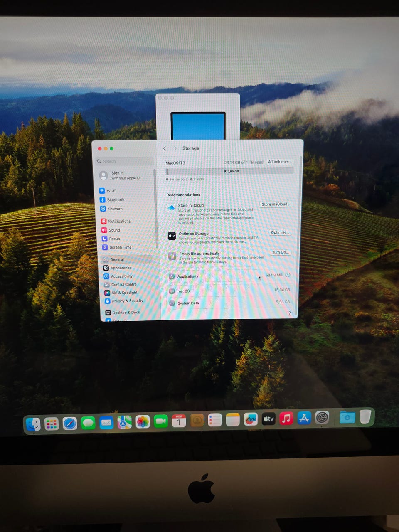The width and height of the screenshot is (399, 532).
Task: Click the "24,14 GB of 1 TB used" text
Action: coord(244,162)
